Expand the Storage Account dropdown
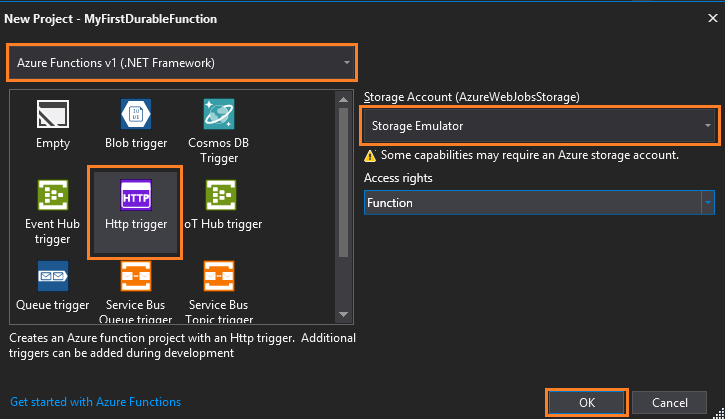This screenshot has width=725, height=419. [540, 126]
